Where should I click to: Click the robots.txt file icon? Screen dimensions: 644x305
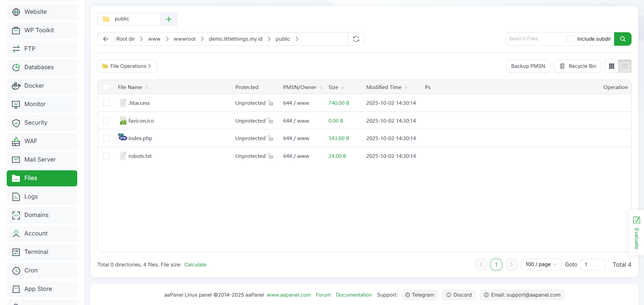coord(123,156)
